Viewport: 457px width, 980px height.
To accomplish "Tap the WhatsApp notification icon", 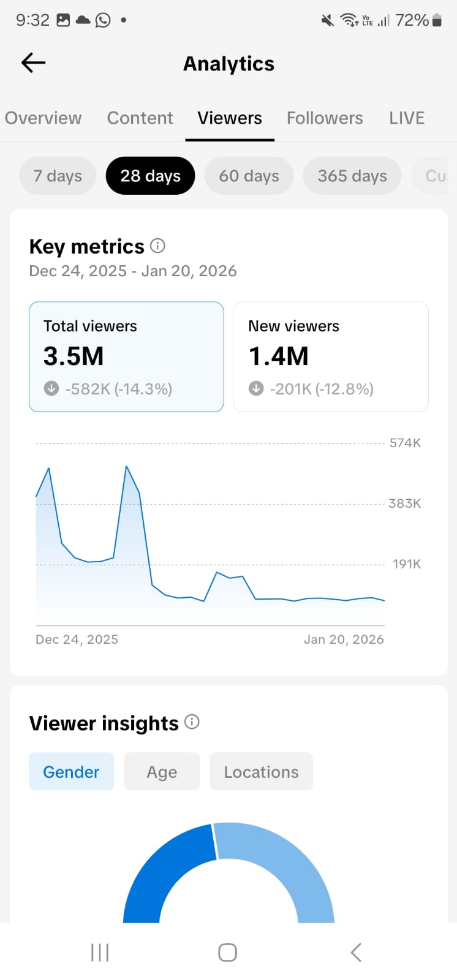I will pos(103,20).
